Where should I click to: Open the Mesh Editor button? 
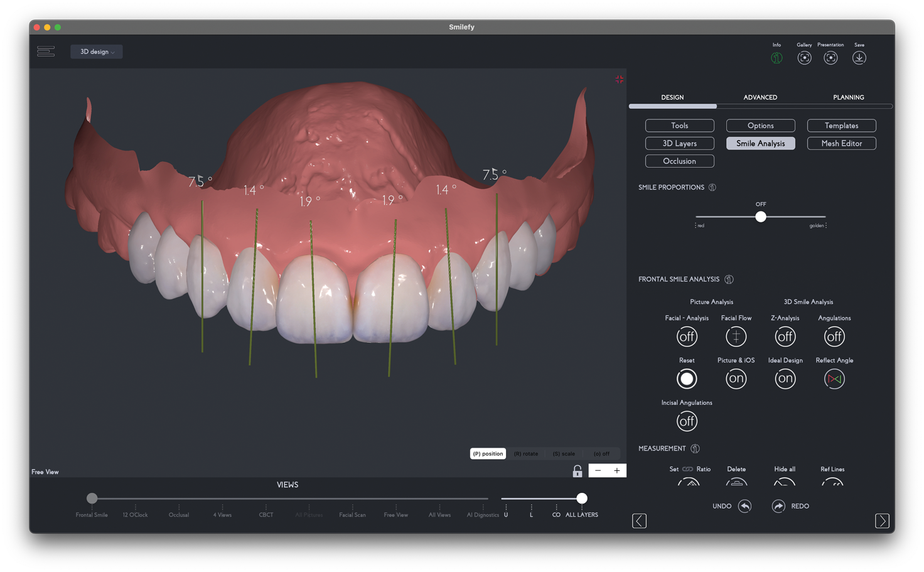point(841,143)
